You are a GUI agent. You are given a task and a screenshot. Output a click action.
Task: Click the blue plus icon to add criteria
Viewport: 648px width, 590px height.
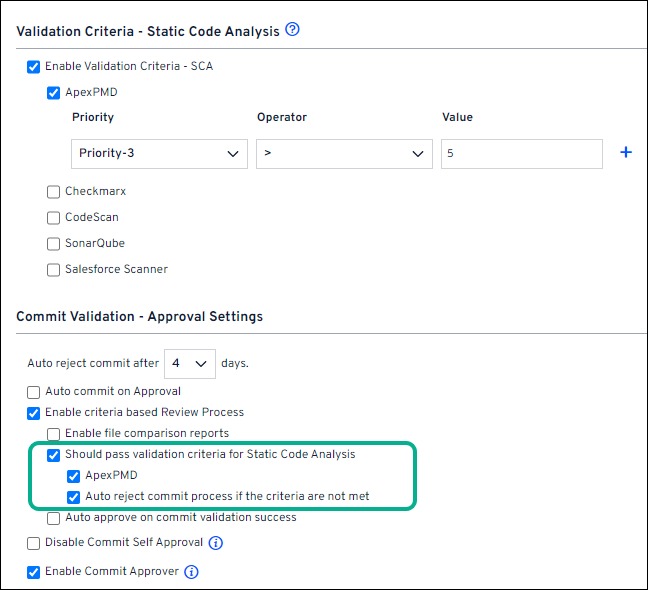coord(627,153)
